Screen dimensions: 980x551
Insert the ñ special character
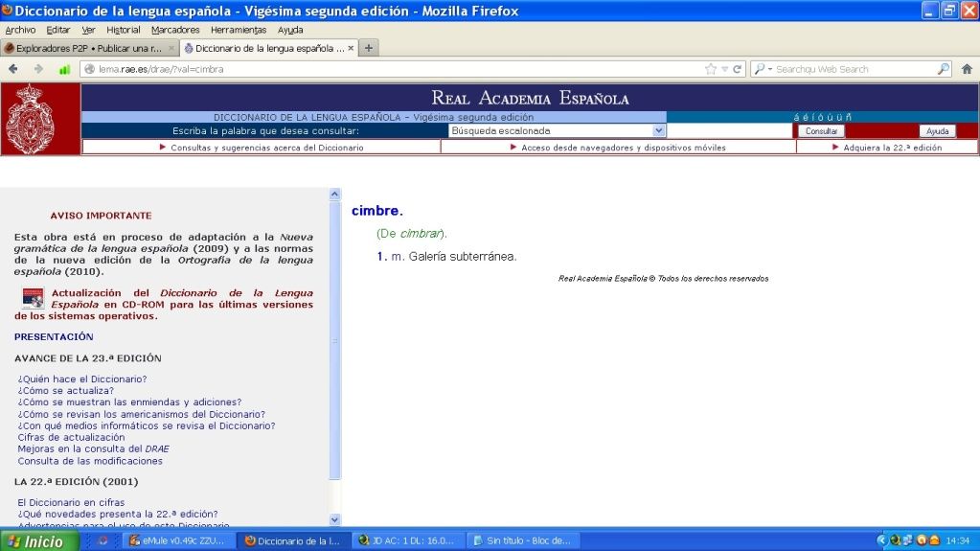pyautogui.click(x=848, y=117)
